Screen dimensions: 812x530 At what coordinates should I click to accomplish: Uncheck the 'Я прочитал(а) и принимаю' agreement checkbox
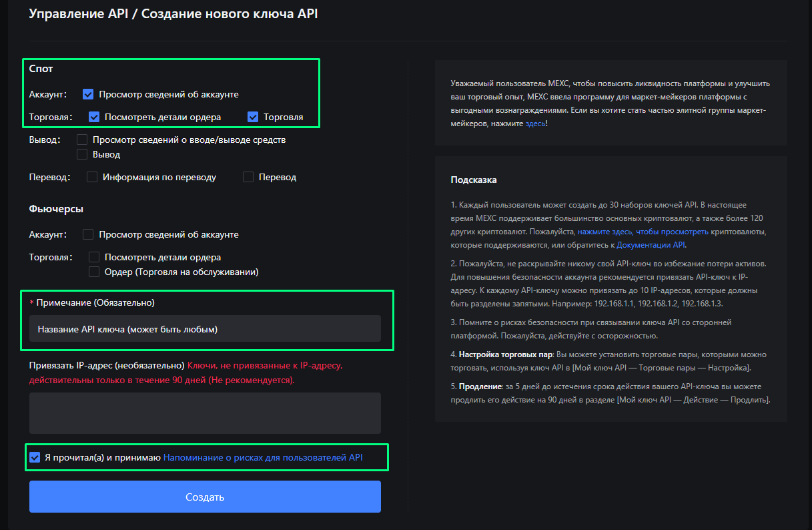click(35, 458)
